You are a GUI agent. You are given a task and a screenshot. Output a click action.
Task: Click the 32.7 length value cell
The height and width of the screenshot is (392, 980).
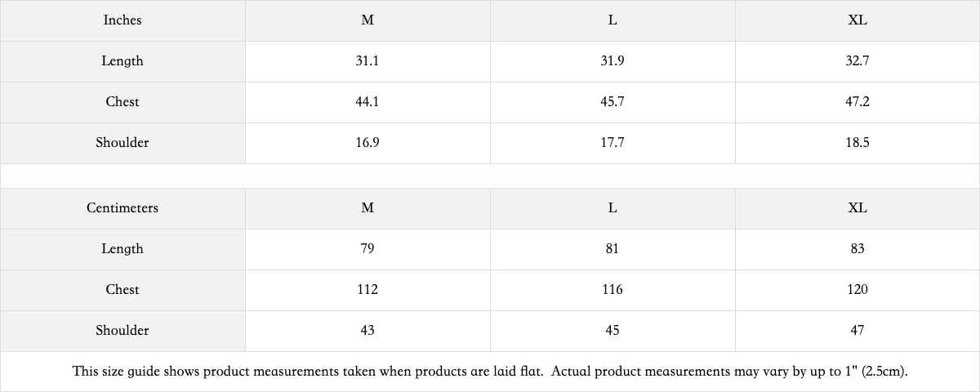point(857,61)
